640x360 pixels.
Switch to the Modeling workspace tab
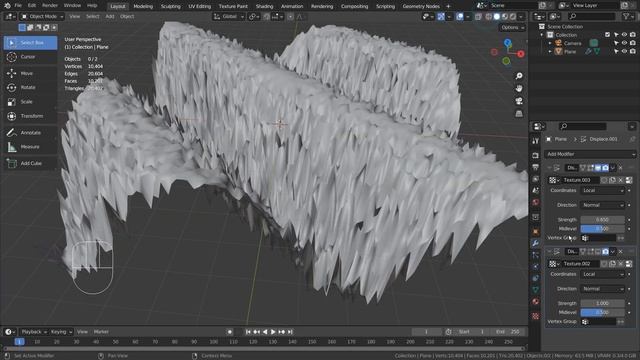click(143, 6)
